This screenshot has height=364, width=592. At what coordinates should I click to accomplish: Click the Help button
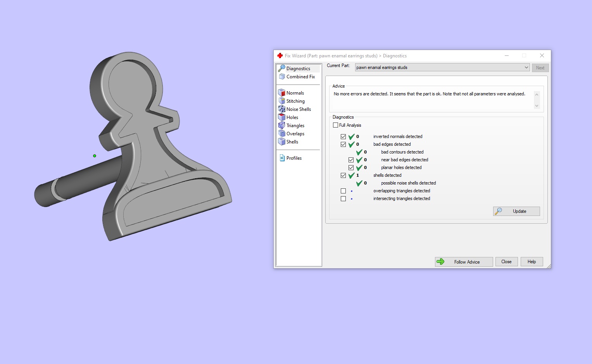tap(532, 262)
